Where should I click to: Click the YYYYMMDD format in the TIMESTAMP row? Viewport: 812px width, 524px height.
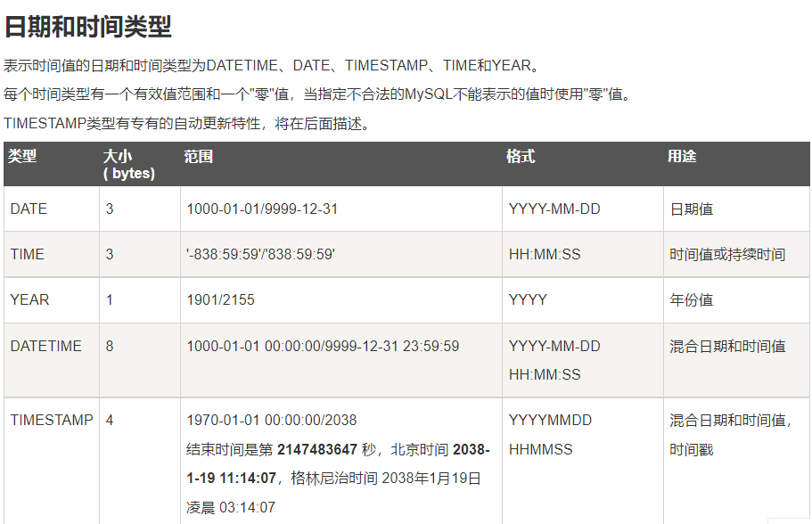pos(550,420)
